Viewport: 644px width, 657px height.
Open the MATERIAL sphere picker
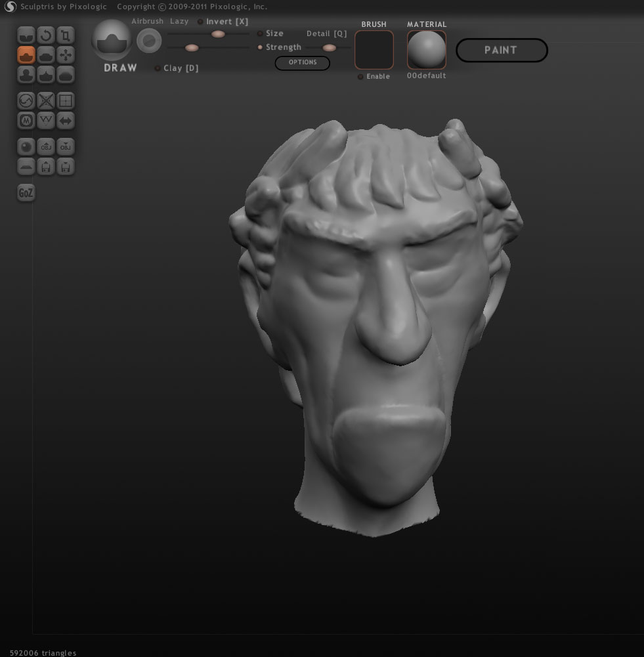427,50
